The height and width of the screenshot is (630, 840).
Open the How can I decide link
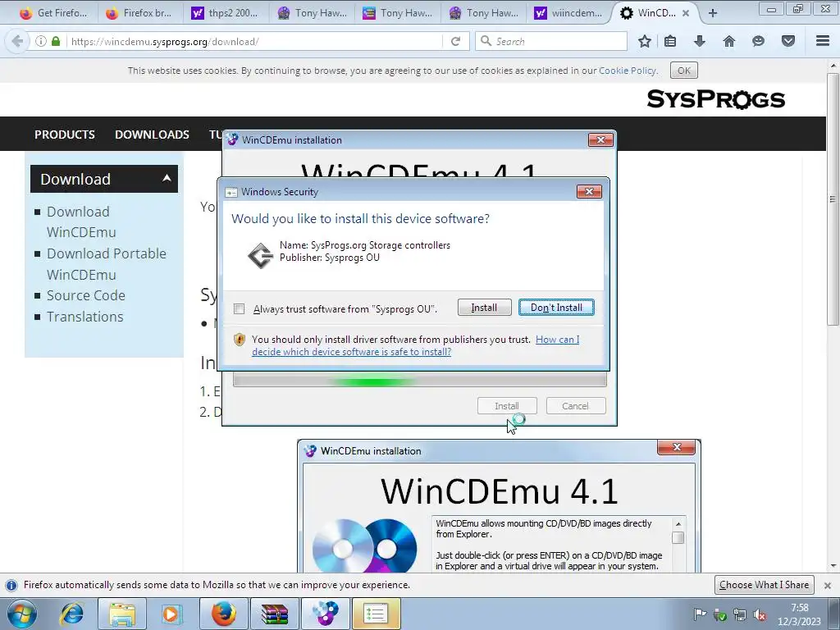[x=415, y=345]
